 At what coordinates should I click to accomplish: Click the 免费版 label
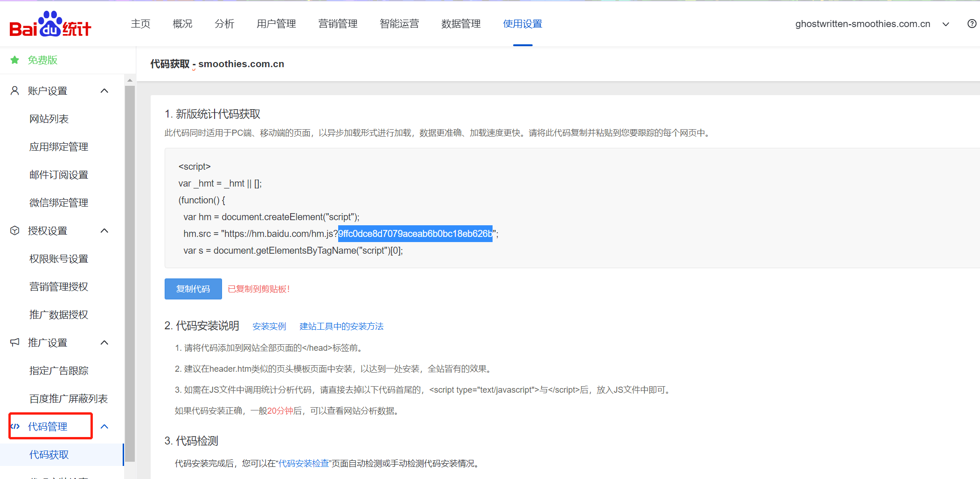42,60
